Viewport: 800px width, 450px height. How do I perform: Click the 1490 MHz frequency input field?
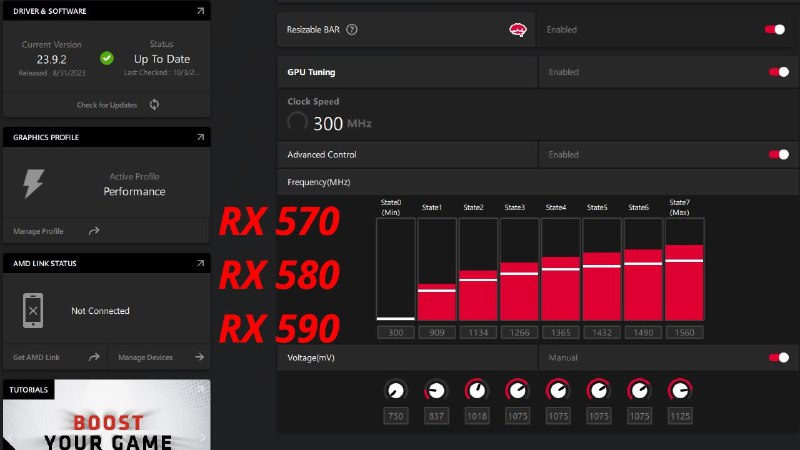click(x=643, y=333)
